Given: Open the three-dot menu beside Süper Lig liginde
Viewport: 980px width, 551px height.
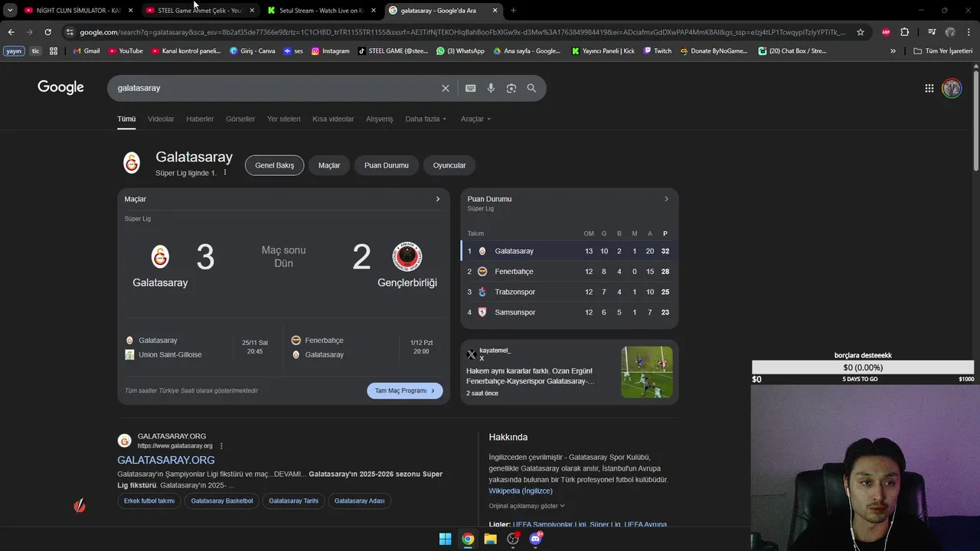Looking at the screenshot, I should tap(225, 173).
